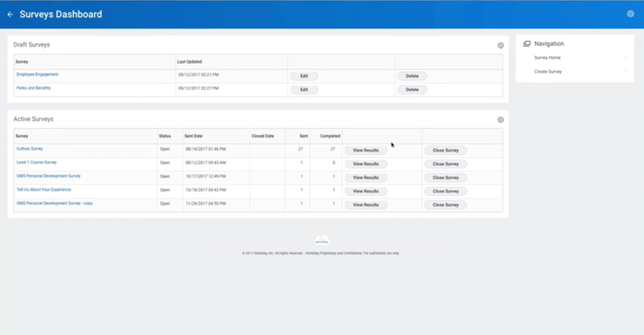Expand the Create Survey chevron

(625, 72)
